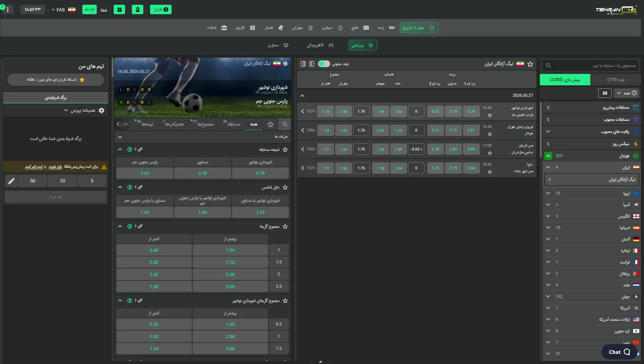The width and height of the screenshot is (644, 364).
Task: Click the warning icon in login notice
Action: 104,167
